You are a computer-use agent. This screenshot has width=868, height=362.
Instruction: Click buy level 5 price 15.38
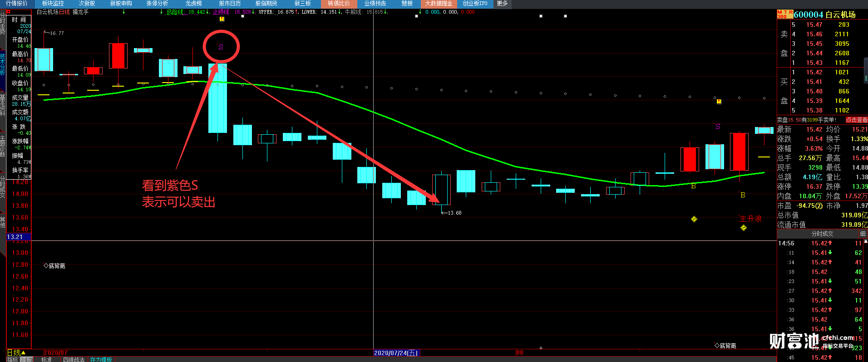(x=814, y=110)
